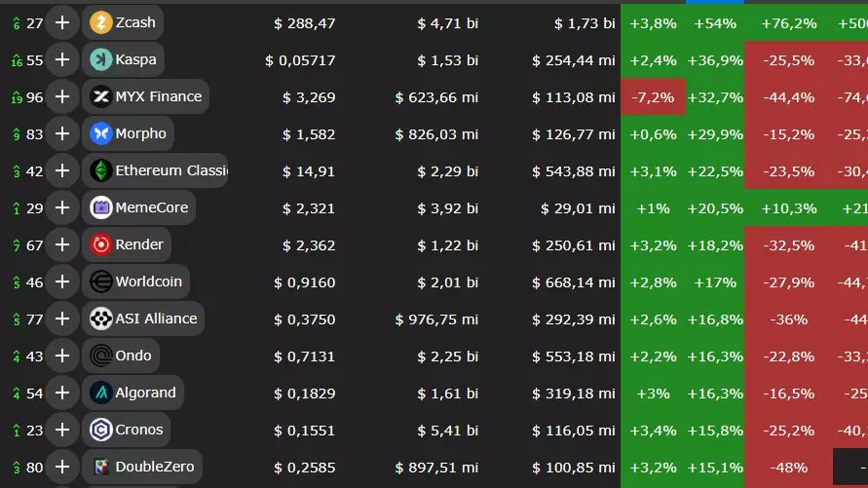Click rank change arrow beside rank 96
Screen dimensions: 868x488
pos(17,97)
